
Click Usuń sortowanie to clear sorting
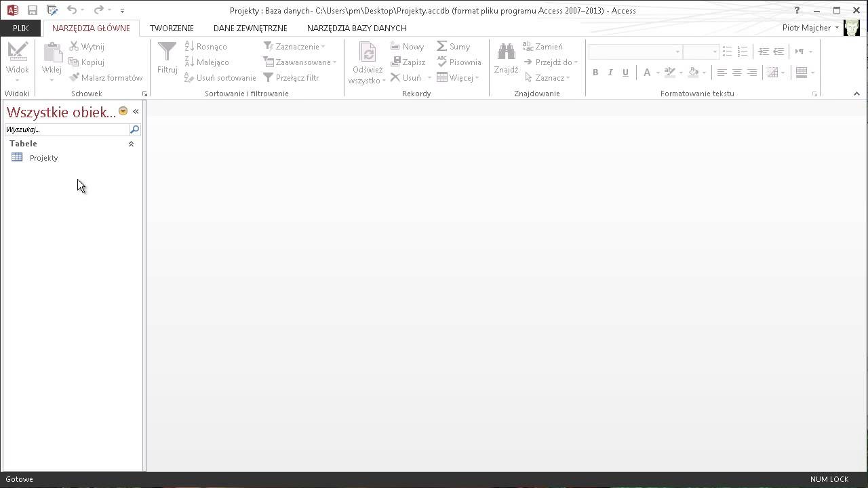220,78
